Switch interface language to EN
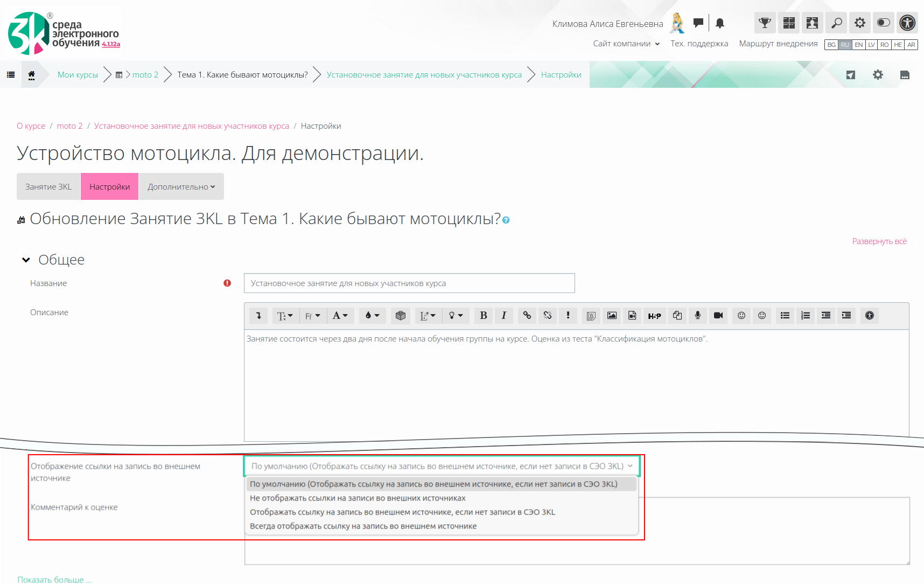 pos(858,45)
